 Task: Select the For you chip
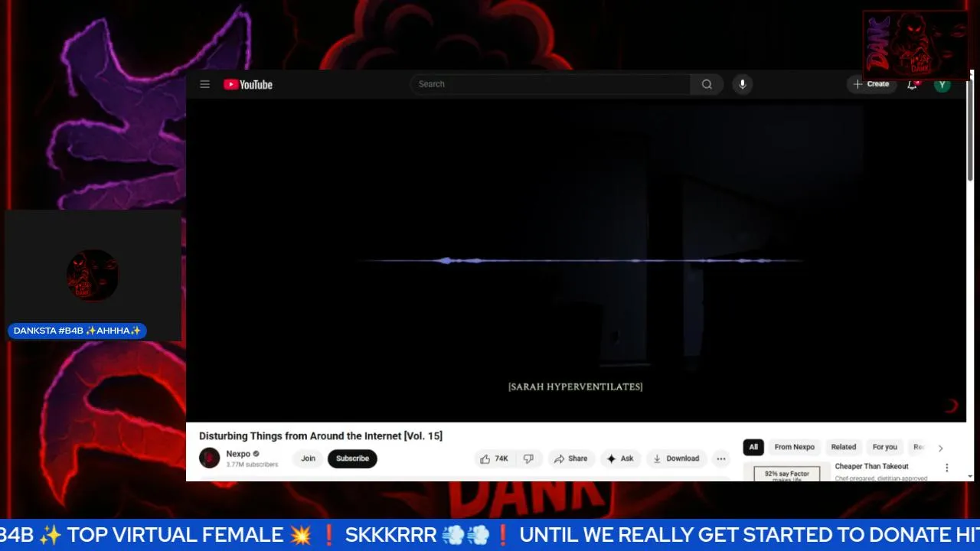pyautogui.click(x=884, y=447)
